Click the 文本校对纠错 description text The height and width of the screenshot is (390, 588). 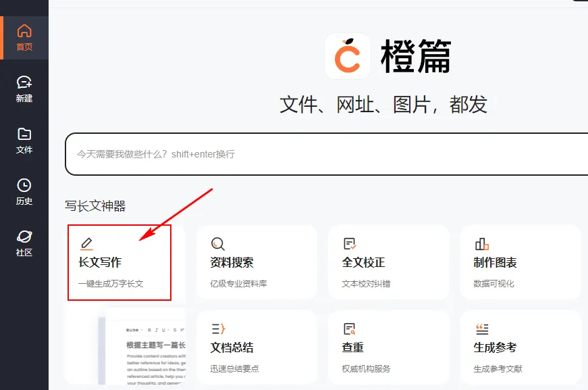(366, 284)
